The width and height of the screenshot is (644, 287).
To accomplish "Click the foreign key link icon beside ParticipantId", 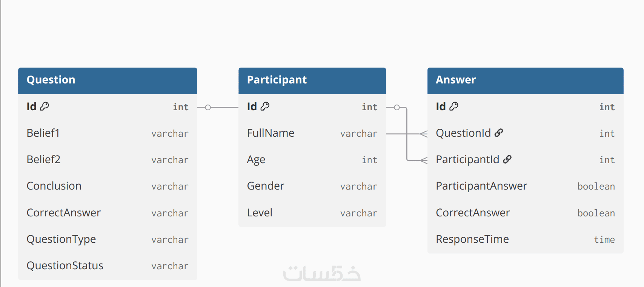I will pos(507,159).
